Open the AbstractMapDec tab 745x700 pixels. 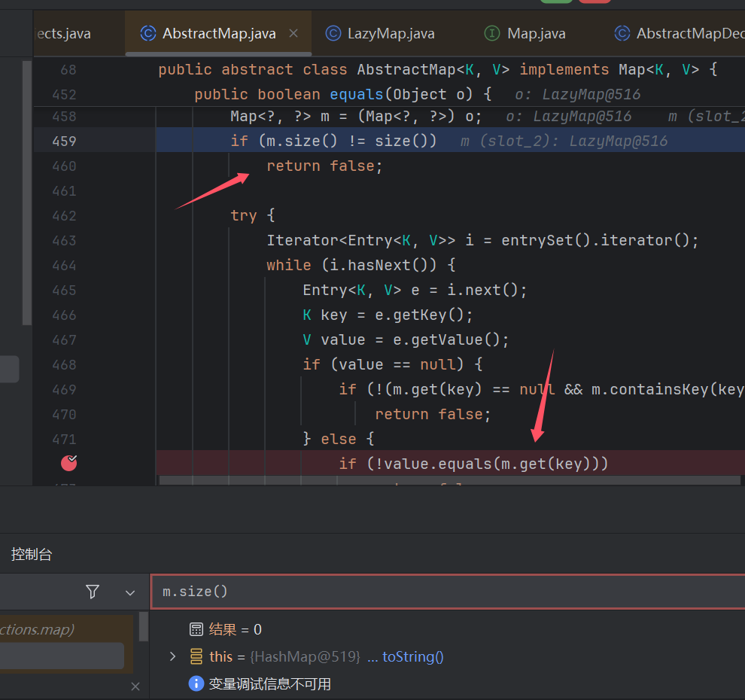[x=679, y=34]
